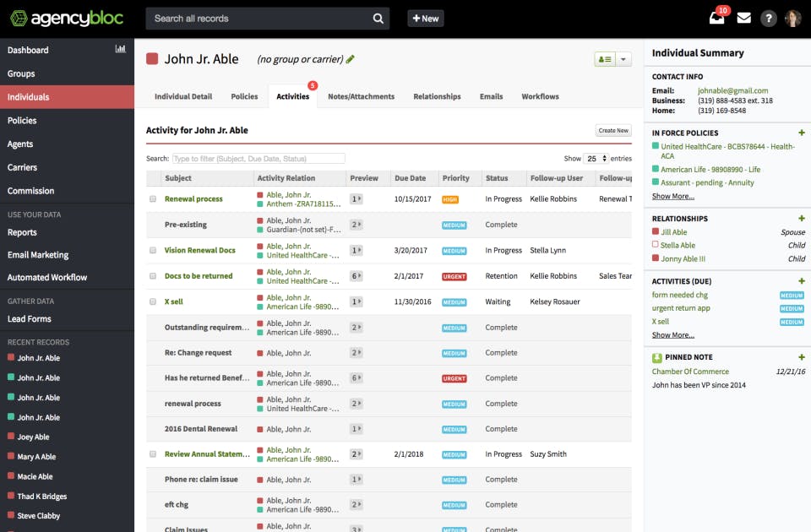Change the Show entries count selector

[596, 159]
